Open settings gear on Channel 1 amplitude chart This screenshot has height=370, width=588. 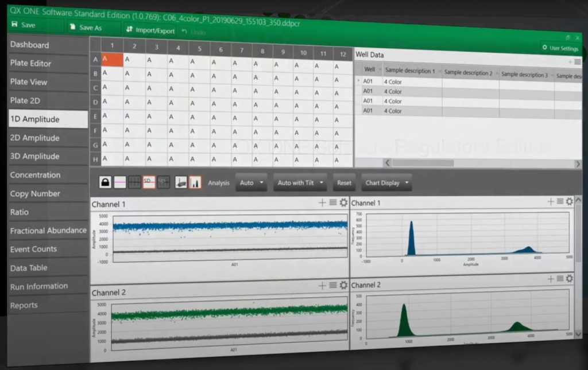pyautogui.click(x=343, y=202)
